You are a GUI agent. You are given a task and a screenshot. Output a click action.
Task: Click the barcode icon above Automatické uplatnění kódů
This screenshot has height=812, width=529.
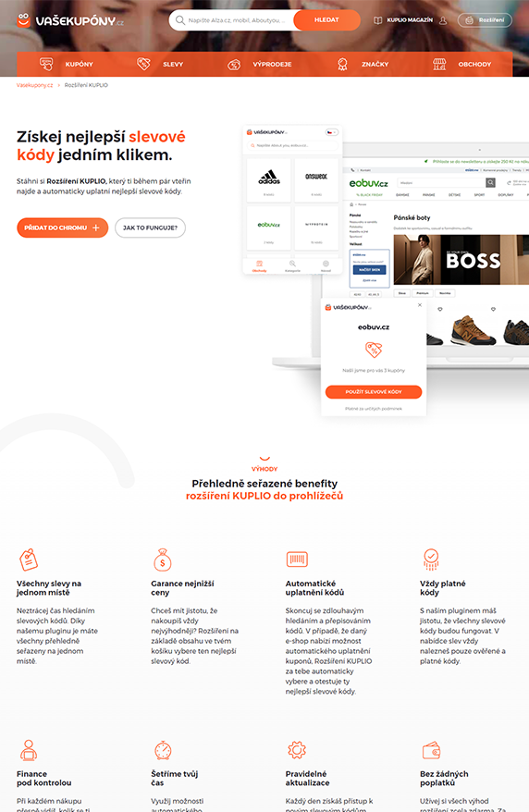click(297, 559)
